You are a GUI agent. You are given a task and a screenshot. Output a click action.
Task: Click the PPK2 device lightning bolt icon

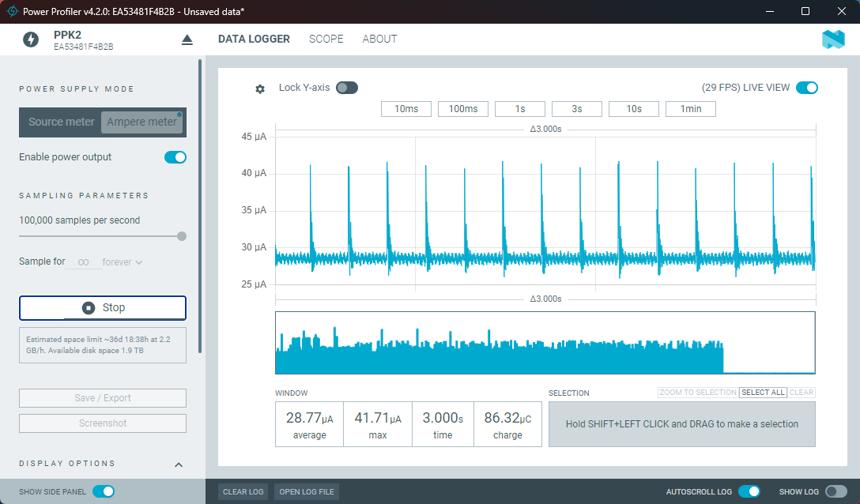coord(31,39)
